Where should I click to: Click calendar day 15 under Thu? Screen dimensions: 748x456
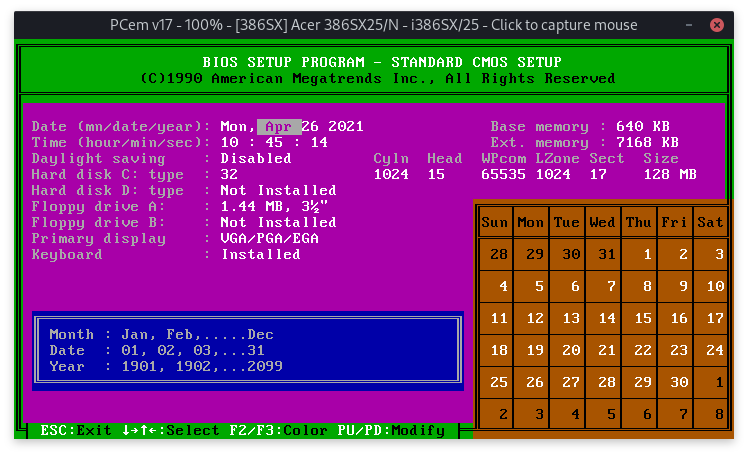[643, 318]
